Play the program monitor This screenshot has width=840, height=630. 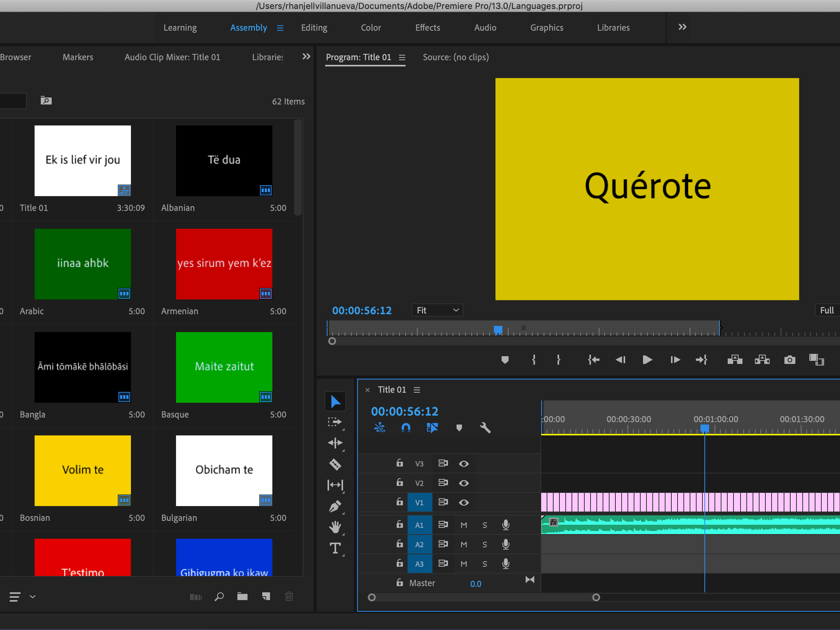pyautogui.click(x=647, y=360)
